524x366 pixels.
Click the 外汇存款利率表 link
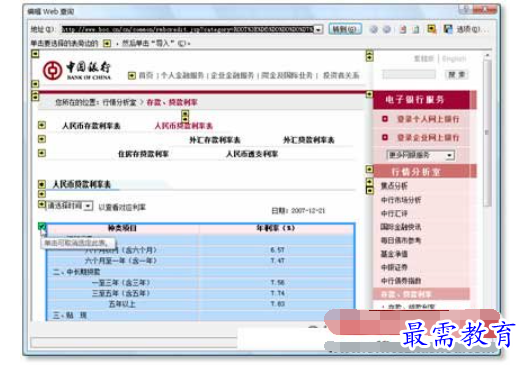click(215, 140)
